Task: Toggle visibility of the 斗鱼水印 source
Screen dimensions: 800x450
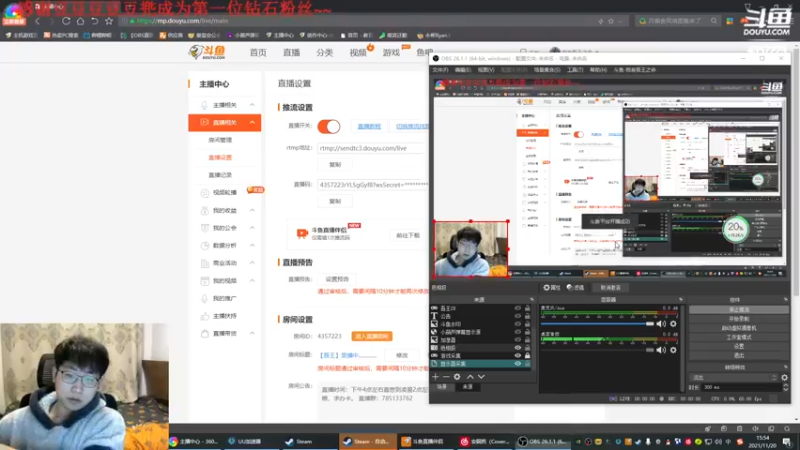Action: (517, 324)
